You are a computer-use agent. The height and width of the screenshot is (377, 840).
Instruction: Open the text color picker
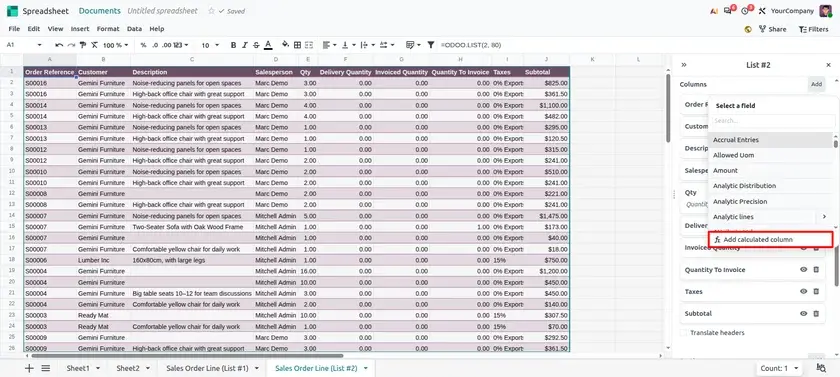point(268,45)
